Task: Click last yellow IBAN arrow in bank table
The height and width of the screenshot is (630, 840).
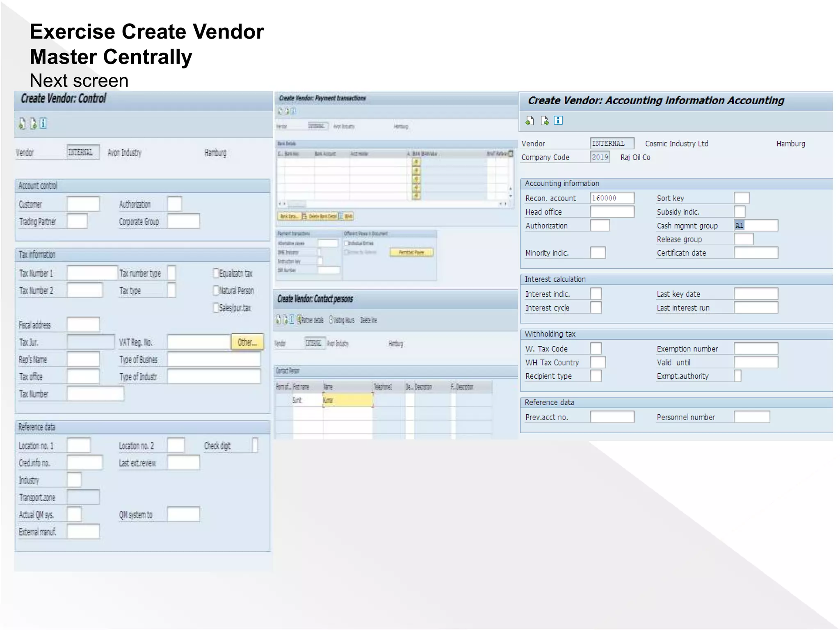Action: coord(416,196)
